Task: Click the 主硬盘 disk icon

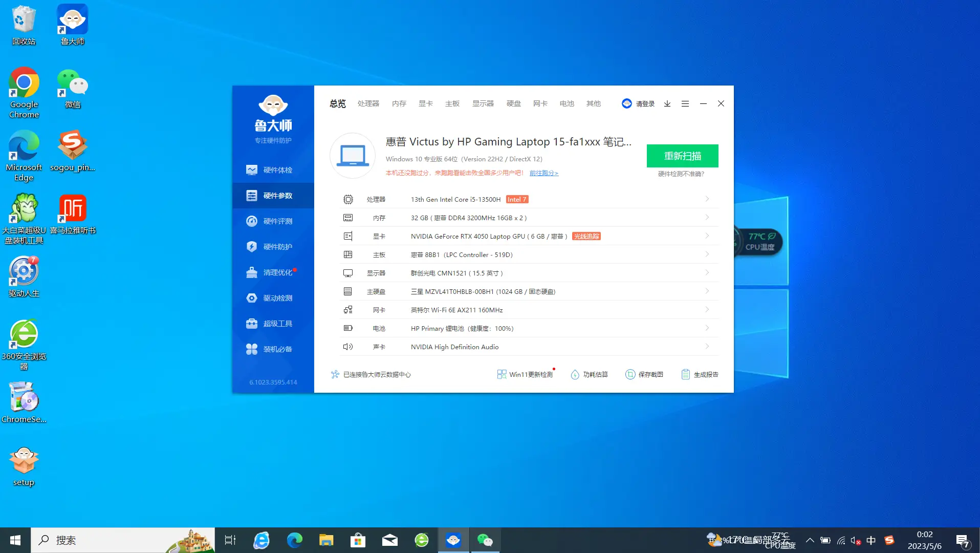Action: [x=348, y=291]
